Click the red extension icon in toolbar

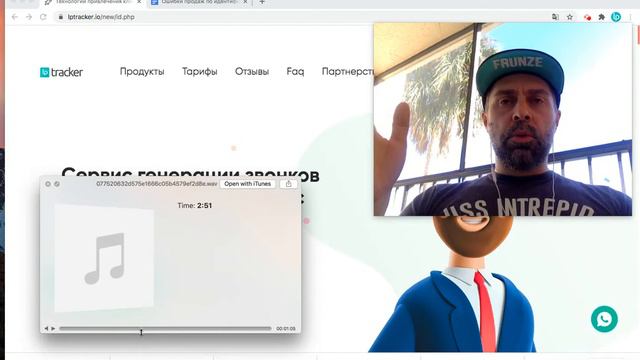587,17
